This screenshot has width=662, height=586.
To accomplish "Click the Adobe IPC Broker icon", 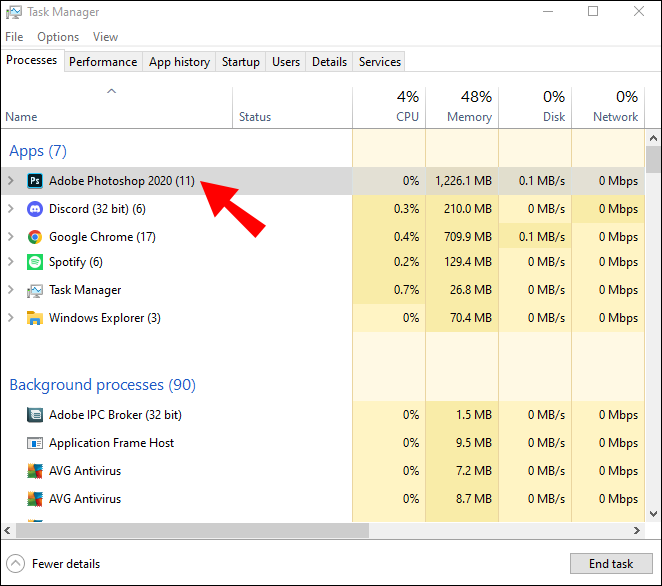I will [34, 415].
